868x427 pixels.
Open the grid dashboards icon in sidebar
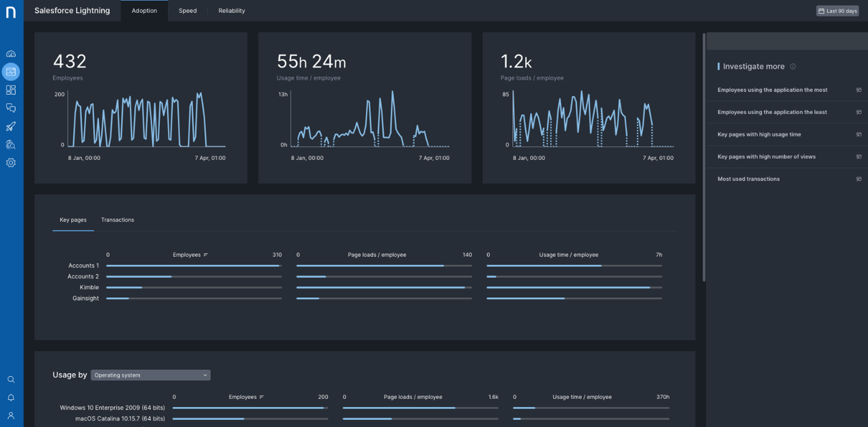coord(11,90)
